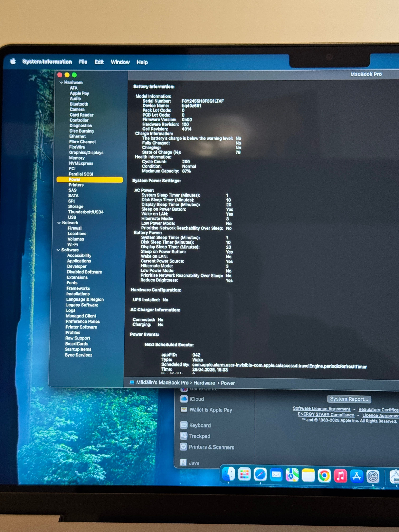399x532 pixels.
Task: Select NVMExpress in the sidebar
Action: tap(81, 163)
